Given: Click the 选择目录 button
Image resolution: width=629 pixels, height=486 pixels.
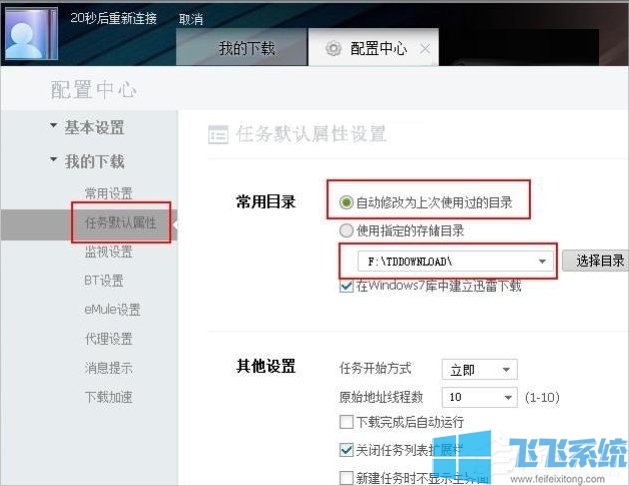Looking at the screenshot, I should (595, 261).
